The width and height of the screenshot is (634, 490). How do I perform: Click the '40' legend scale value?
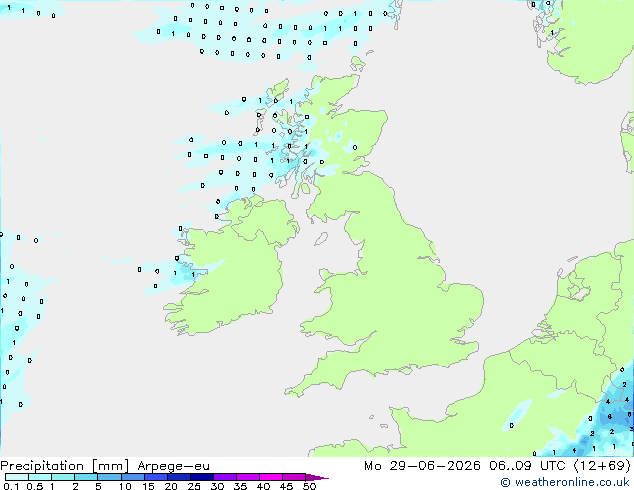[263, 486]
